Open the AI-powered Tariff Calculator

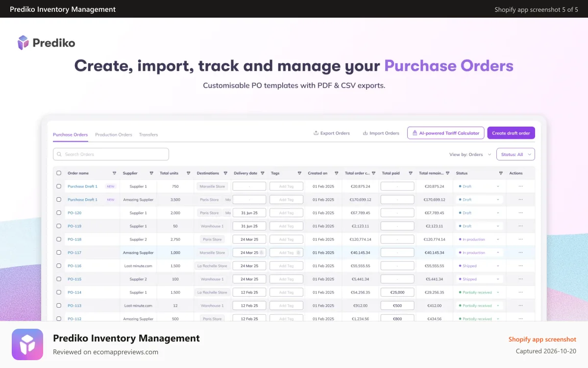click(x=446, y=133)
